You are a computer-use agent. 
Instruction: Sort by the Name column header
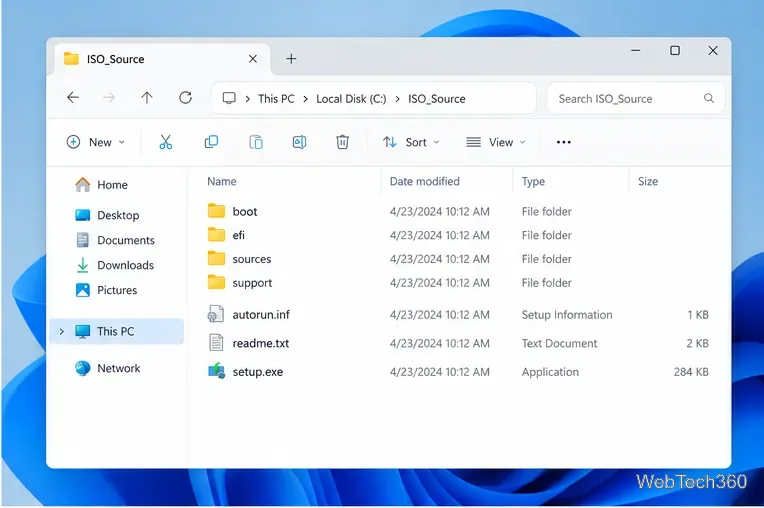[x=222, y=181]
